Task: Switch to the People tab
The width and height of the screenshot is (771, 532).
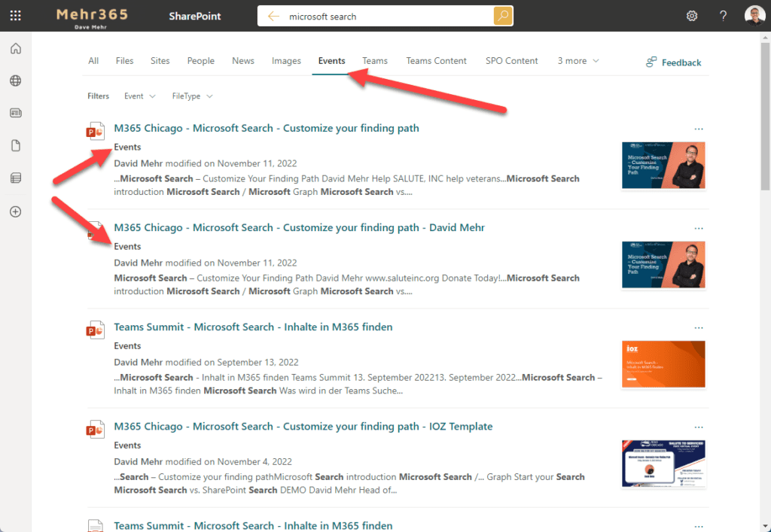Action: 200,61
